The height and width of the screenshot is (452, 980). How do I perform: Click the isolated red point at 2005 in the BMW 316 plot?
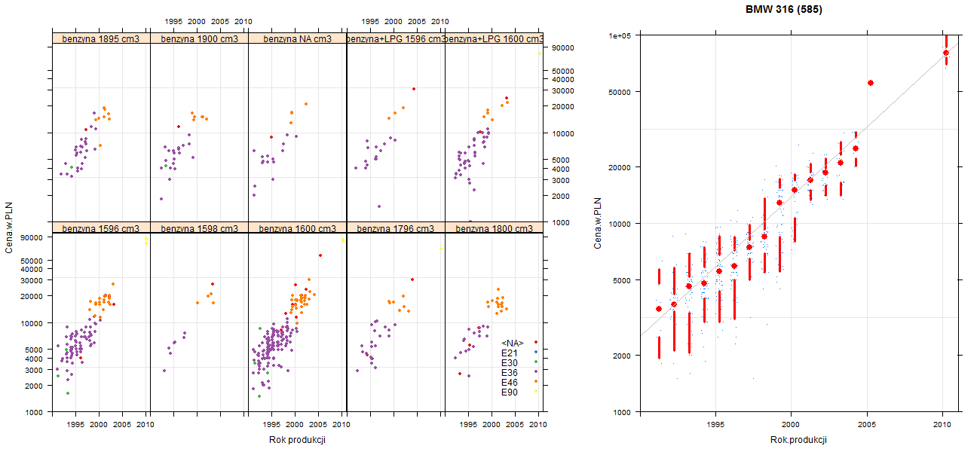[871, 83]
